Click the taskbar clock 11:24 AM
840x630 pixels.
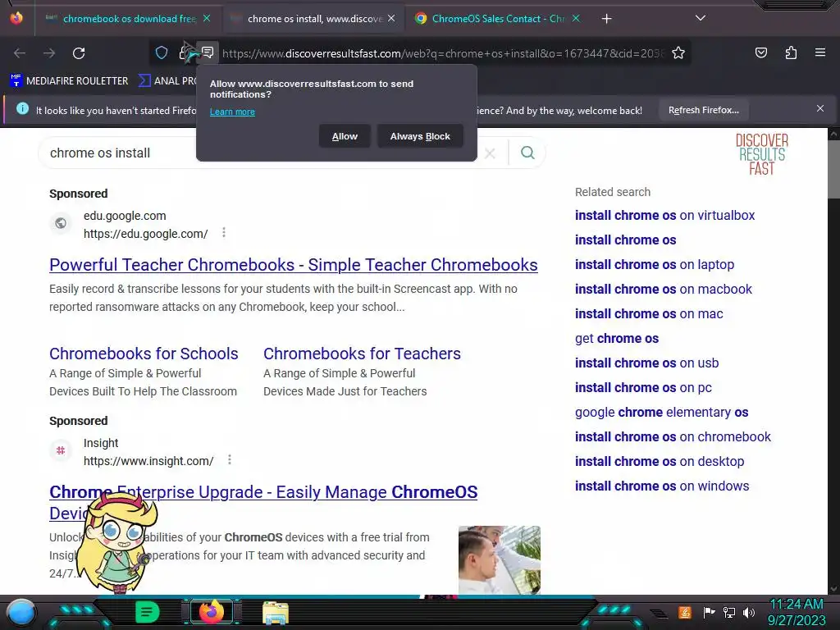pos(797,612)
